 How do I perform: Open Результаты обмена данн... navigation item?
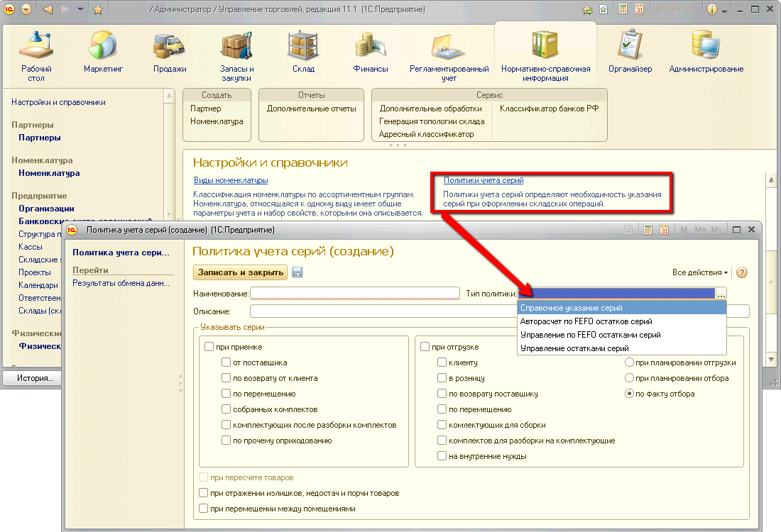[121, 283]
